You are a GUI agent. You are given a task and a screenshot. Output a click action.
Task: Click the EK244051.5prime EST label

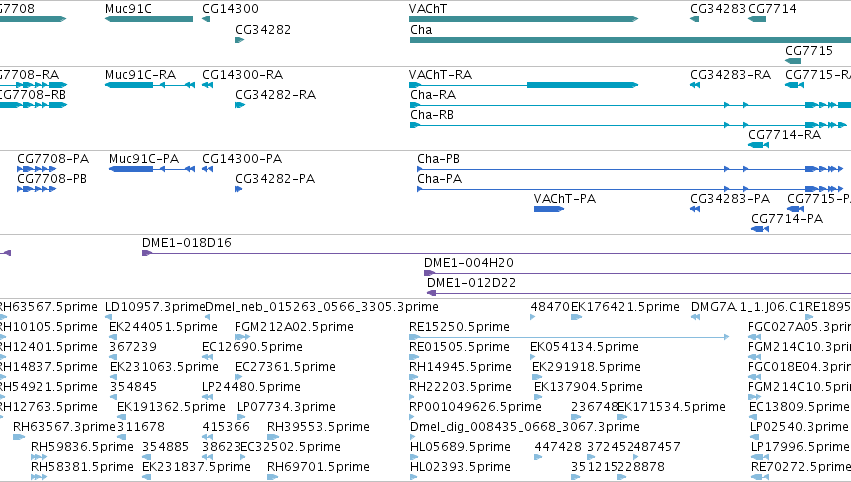coord(163,327)
